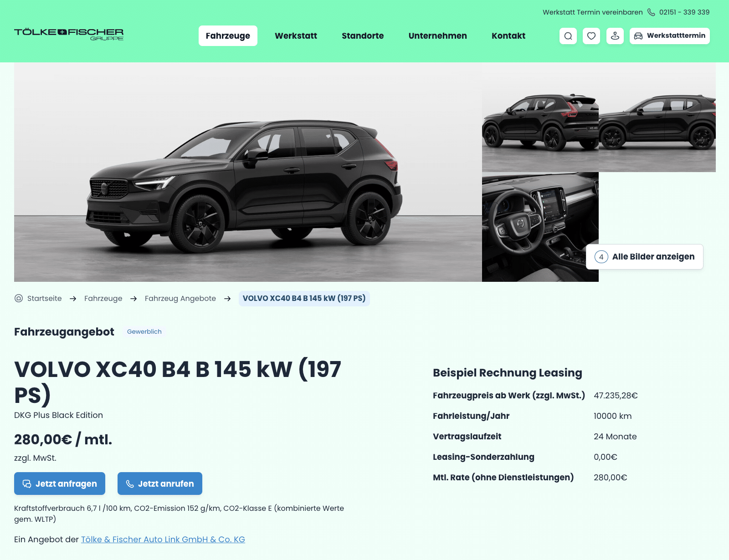Open the Unternehmen navigation item
729x560 pixels.
[438, 36]
